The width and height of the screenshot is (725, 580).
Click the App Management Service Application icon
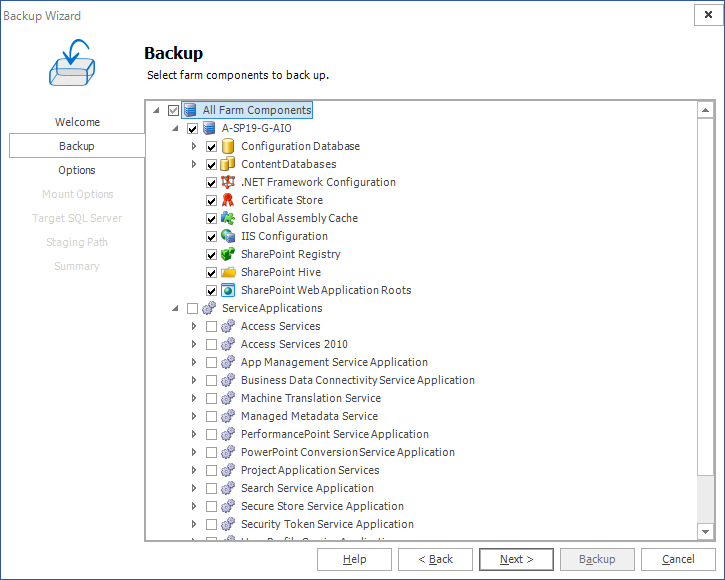click(228, 362)
